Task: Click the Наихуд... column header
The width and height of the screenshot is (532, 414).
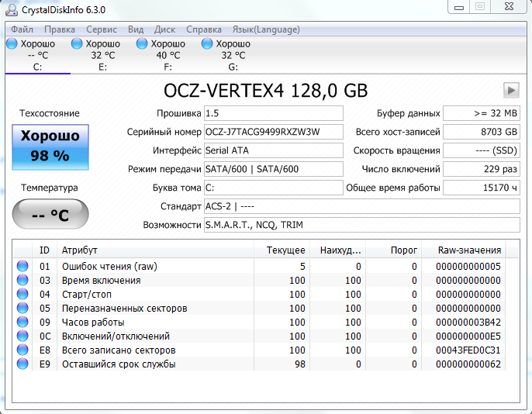Action: pos(337,250)
